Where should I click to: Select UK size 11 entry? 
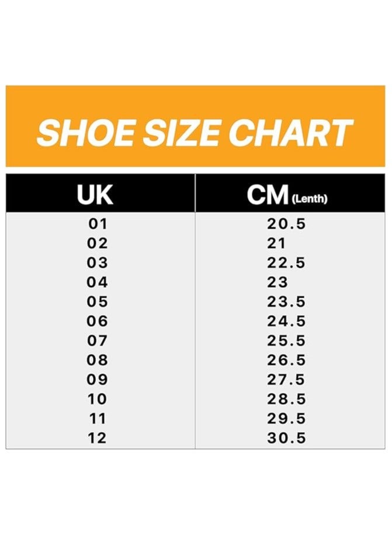tap(98, 419)
